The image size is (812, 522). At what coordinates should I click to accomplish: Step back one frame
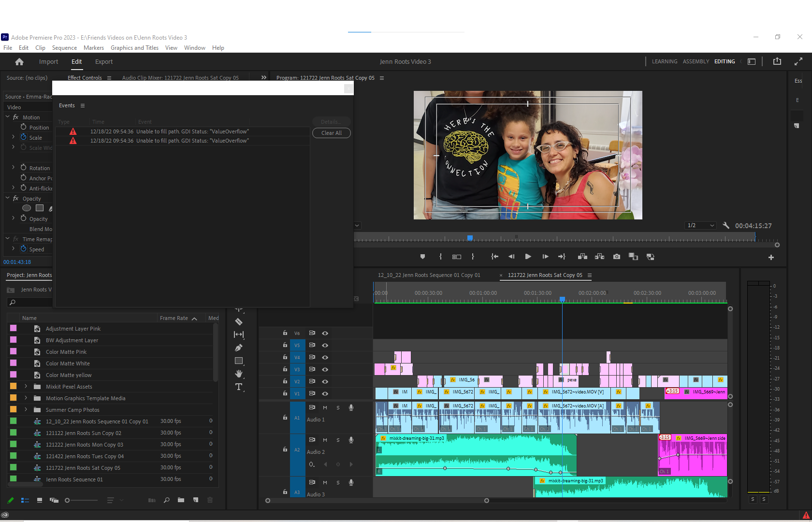(511, 257)
